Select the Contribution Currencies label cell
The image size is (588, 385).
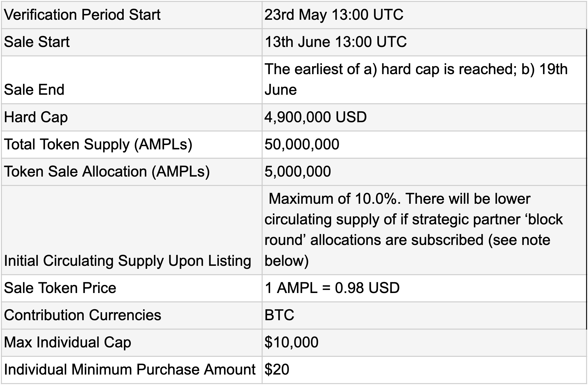(132, 315)
